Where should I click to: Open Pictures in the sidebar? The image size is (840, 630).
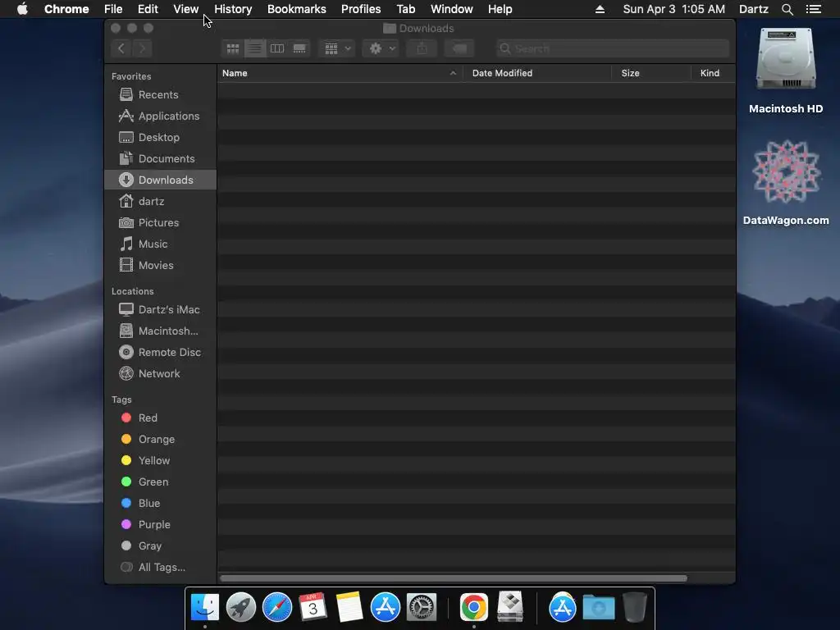pyautogui.click(x=160, y=223)
